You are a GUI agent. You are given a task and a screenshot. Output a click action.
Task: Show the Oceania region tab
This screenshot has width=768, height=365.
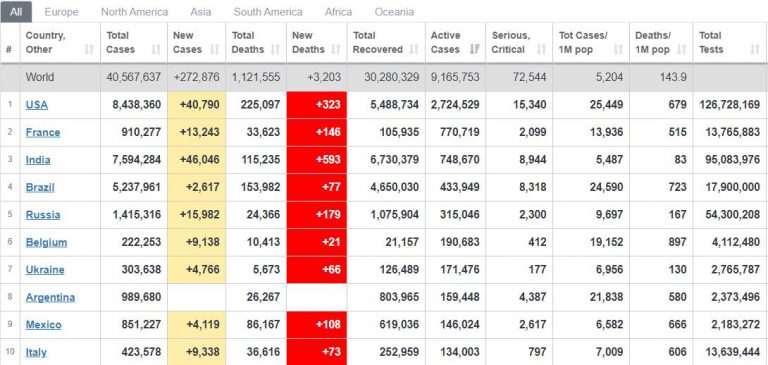[394, 12]
